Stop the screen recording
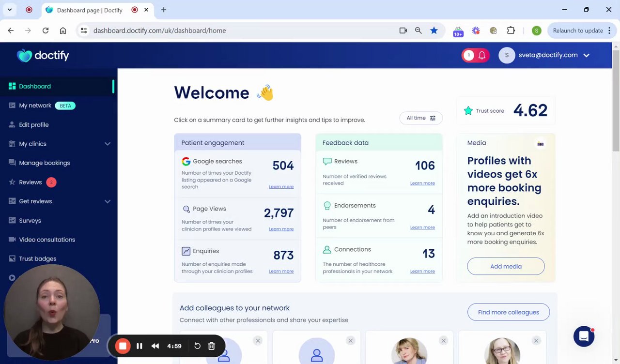 coord(123,346)
